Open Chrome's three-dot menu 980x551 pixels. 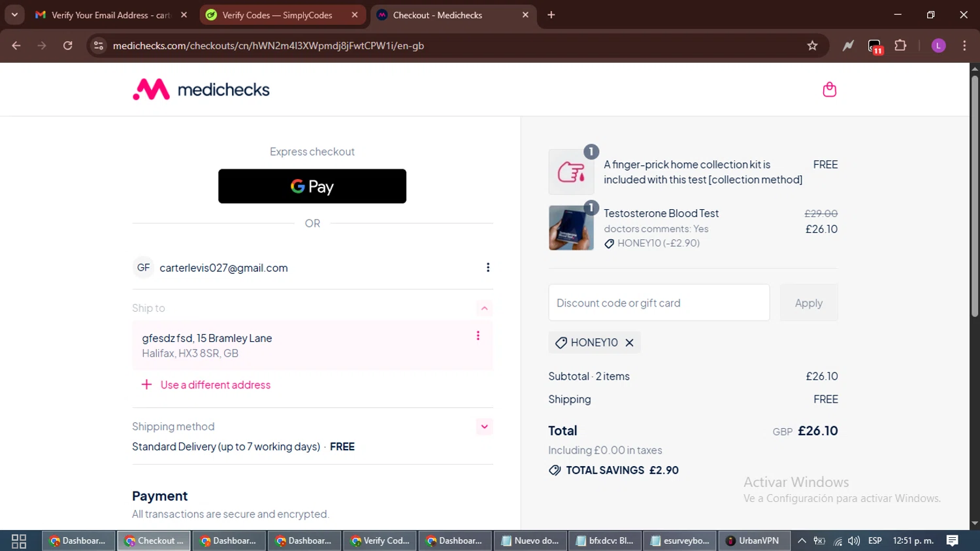click(964, 46)
